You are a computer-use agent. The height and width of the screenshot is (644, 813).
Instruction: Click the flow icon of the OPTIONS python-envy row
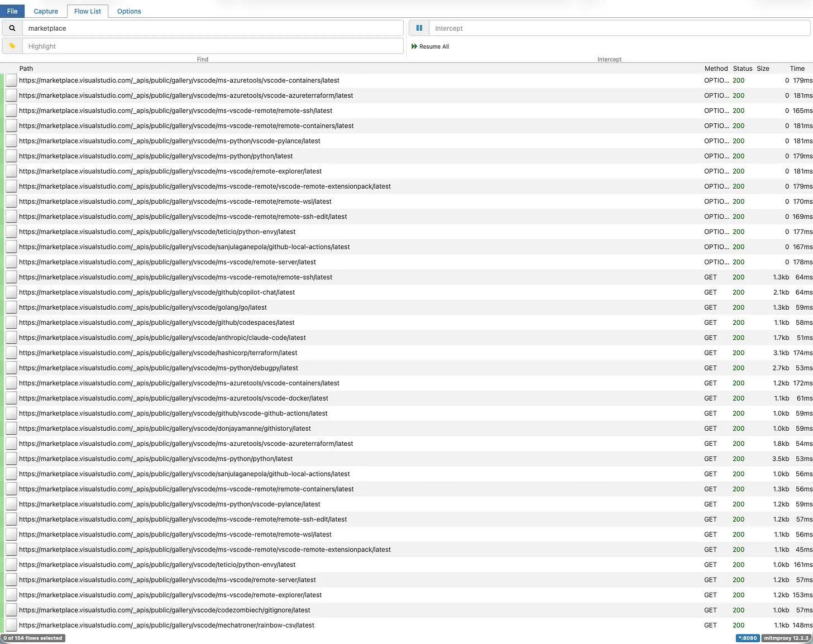click(11, 231)
